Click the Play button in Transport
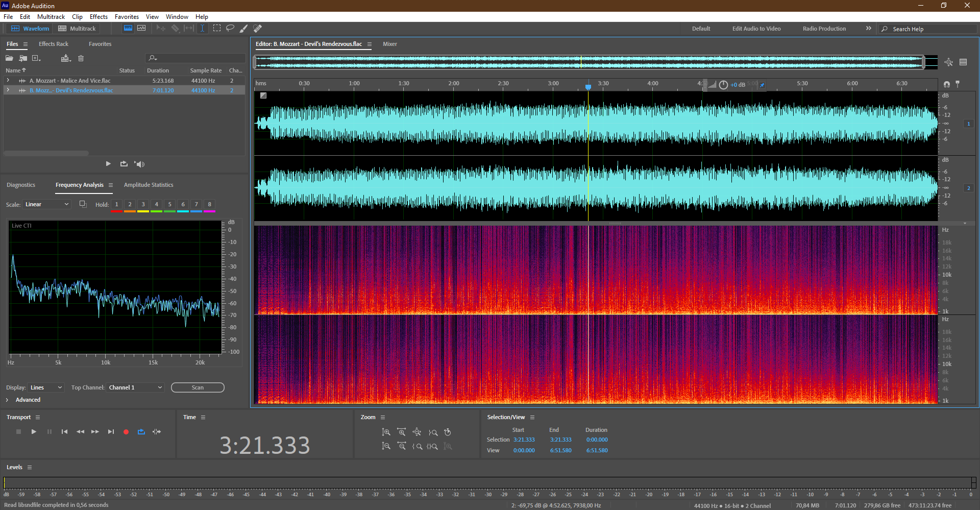Screen dimensions: 980x510 pyautogui.click(x=34, y=432)
